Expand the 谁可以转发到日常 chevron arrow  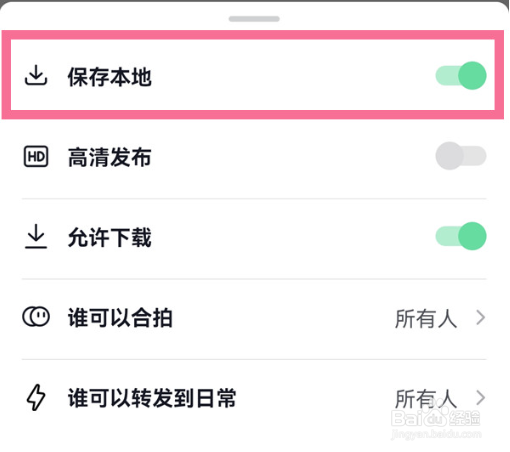click(480, 398)
